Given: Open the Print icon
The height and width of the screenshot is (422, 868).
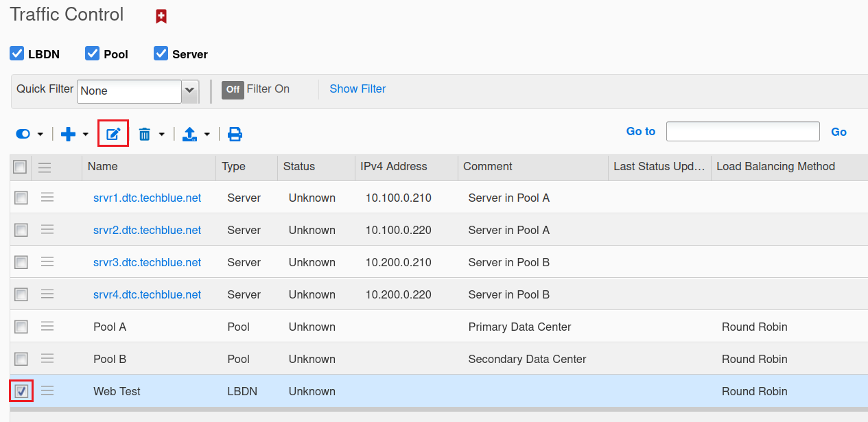Looking at the screenshot, I should tap(235, 134).
